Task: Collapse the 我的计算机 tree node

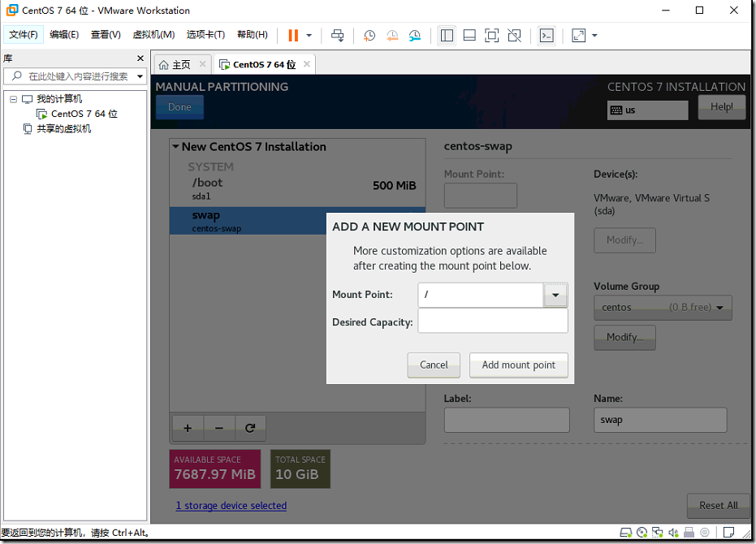Action: click(x=14, y=99)
